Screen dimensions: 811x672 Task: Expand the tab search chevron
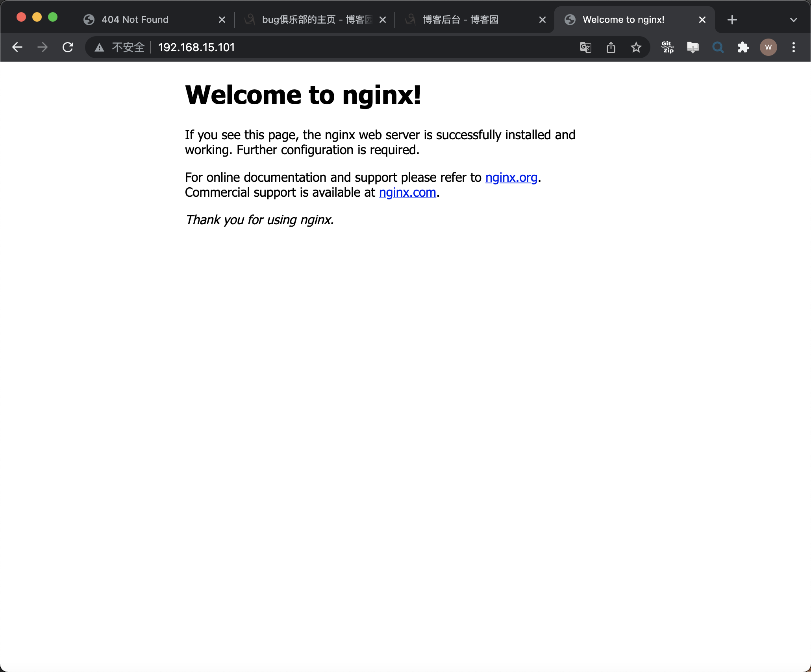pyautogui.click(x=793, y=20)
